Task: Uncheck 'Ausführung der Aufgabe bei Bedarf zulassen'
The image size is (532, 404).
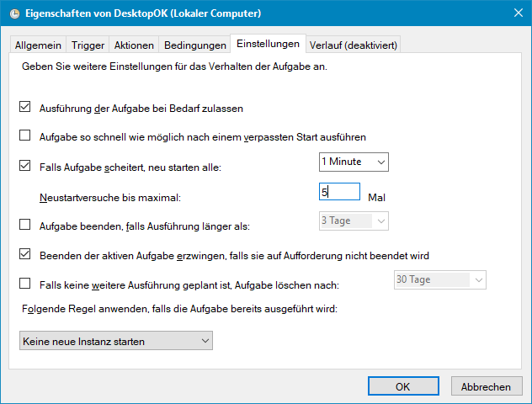Action: point(24,107)
